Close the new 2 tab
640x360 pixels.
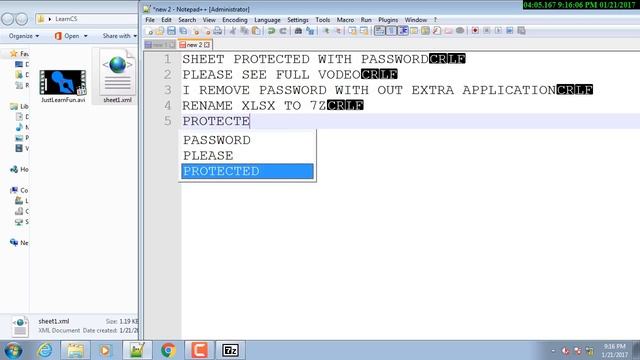pyautogui.click(x=207, y=44)
